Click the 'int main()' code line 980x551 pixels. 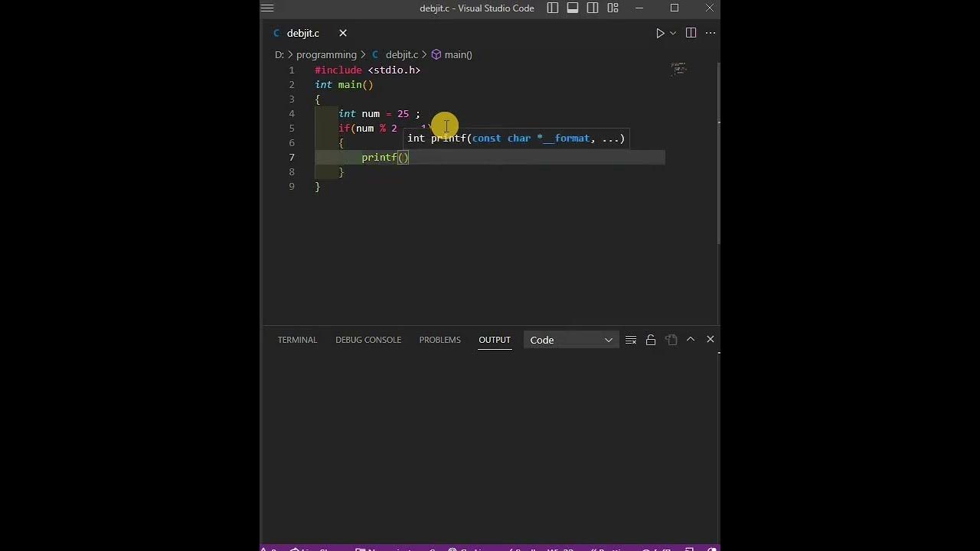(344, 85)
